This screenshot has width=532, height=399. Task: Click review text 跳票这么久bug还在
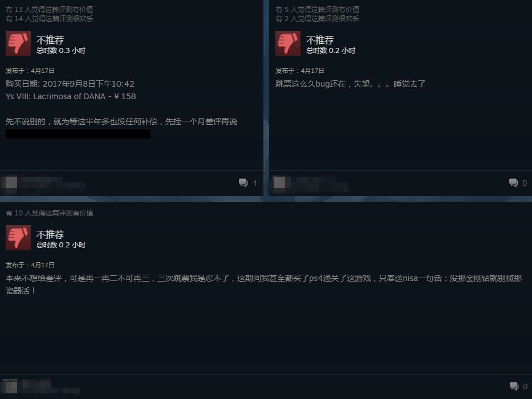[x=350, y=84]
